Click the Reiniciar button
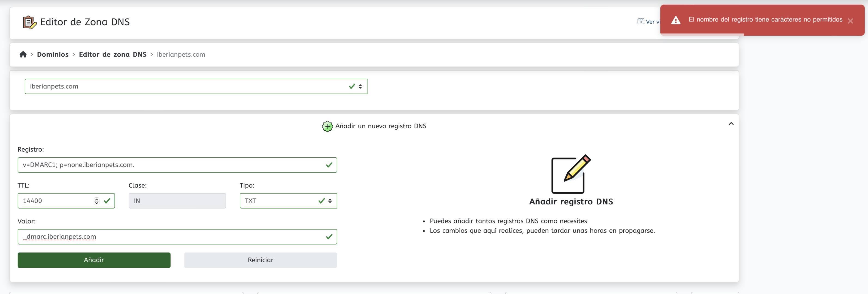The height and width of the screenshot is (294, 868). click(260, 260)
